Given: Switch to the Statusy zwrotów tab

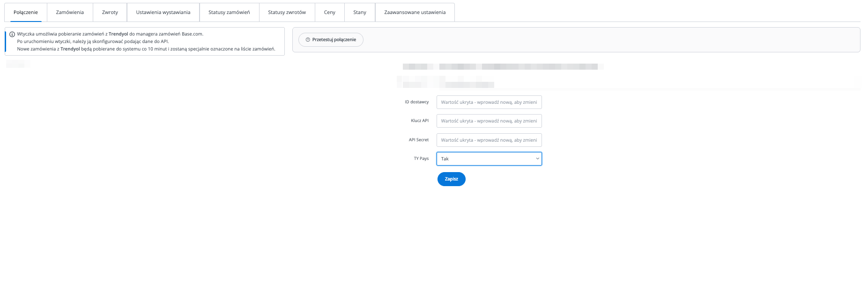Looking at the screenshot, I should pos(287,13).
